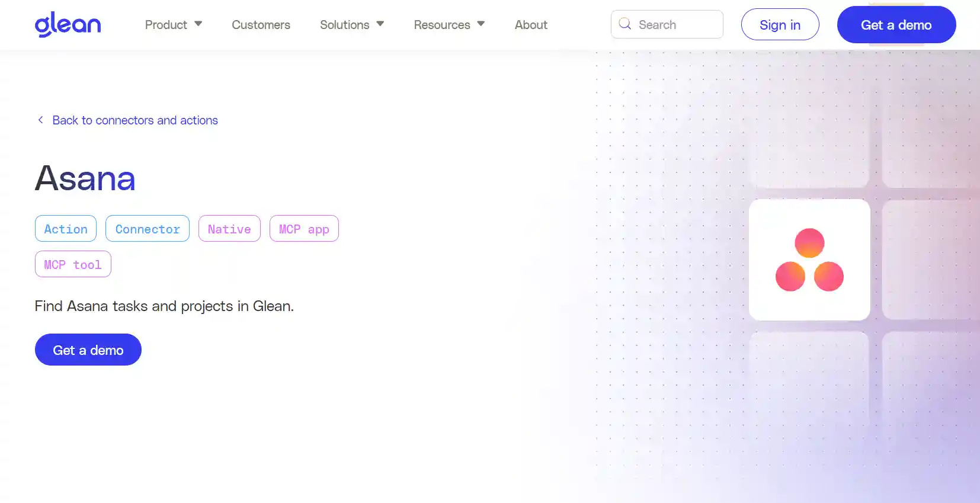Click the back chevron before connectors link
The height and width of the screenshot is (503, 980).
pos(40,120)
